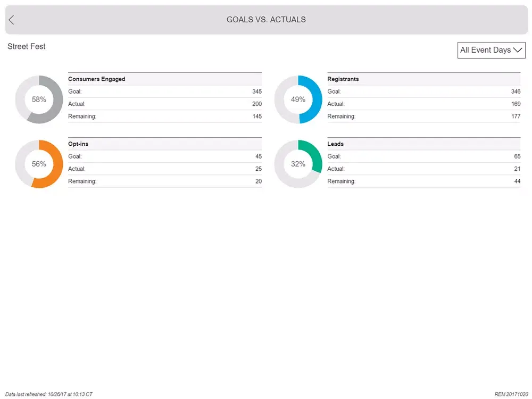Viewport: 532px width, 399px height.
Task: Click the Leads remaining value 44
Action: coord(517,181)
